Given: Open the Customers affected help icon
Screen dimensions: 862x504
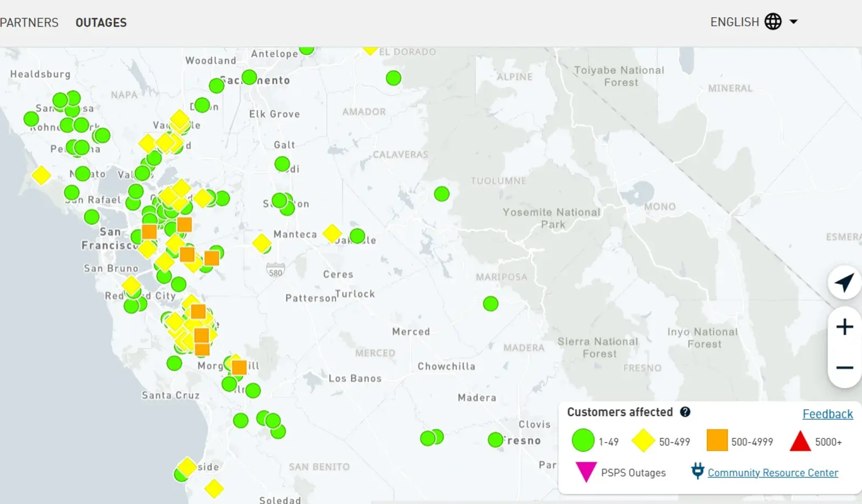Looking at the screenshot, I should [x=685, y=412].
